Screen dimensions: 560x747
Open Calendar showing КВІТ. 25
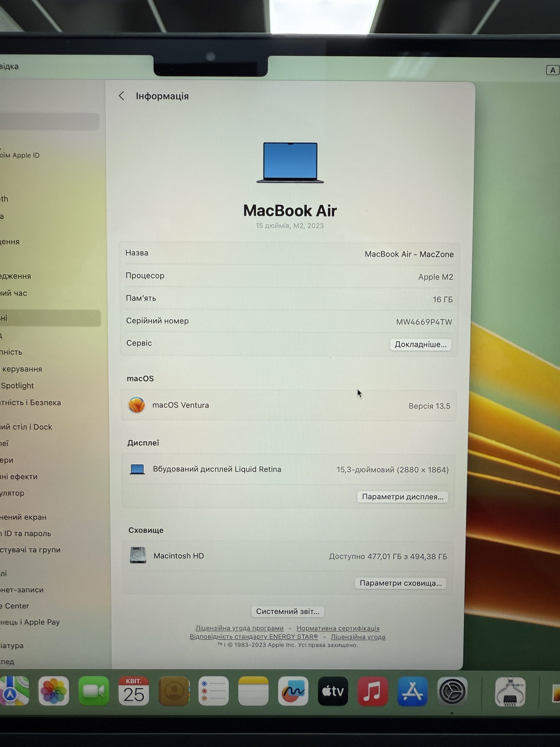coord(134,691)
